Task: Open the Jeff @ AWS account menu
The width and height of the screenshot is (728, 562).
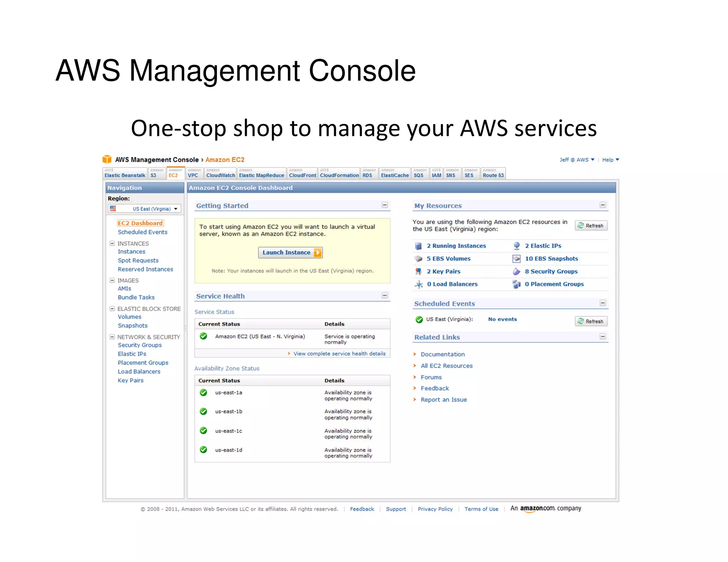Action: [x=577, y=160]
